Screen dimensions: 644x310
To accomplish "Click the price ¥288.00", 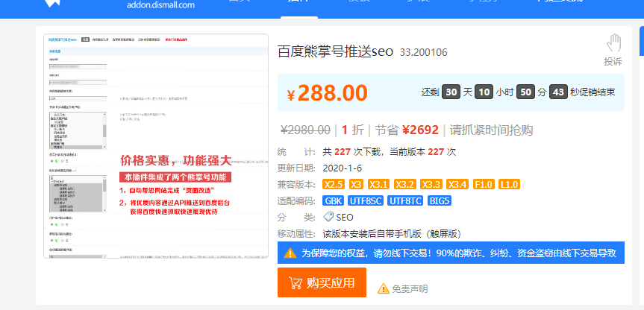I will click(328, 93).
